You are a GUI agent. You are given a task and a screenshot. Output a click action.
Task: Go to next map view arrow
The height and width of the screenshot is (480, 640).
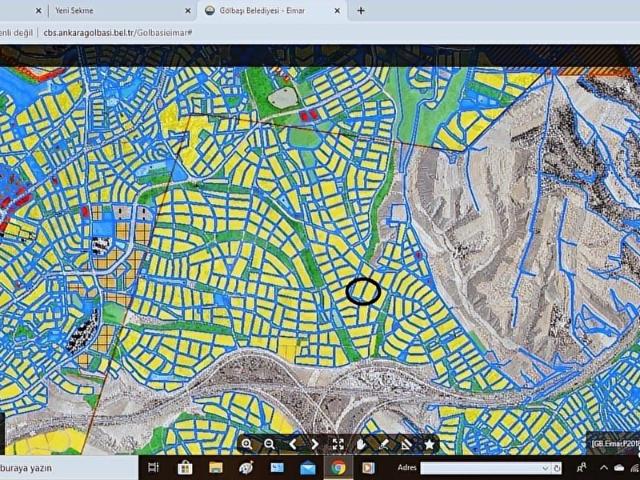pyautogui.click(x=315, y=444)
